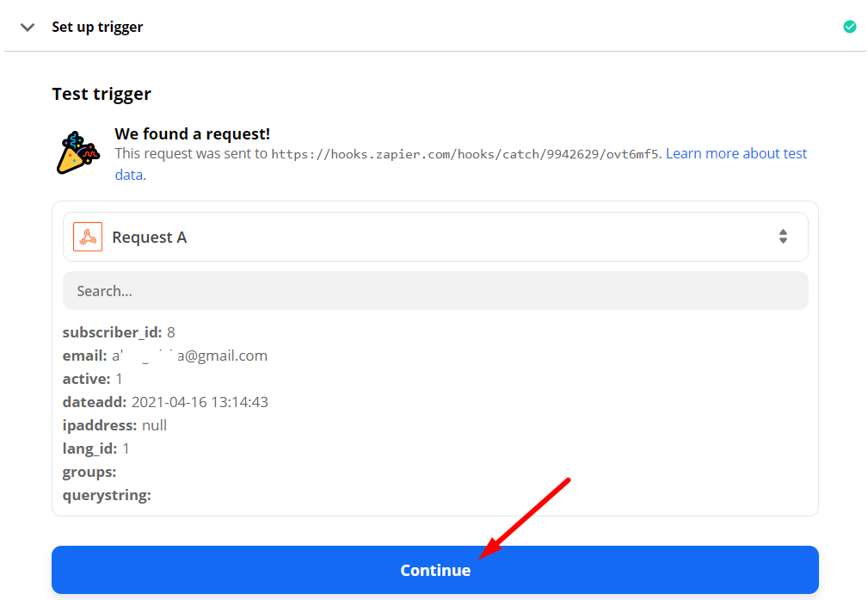Click the Test trigger heading
This screenshot has height=600, width=868.
[102, 94]
